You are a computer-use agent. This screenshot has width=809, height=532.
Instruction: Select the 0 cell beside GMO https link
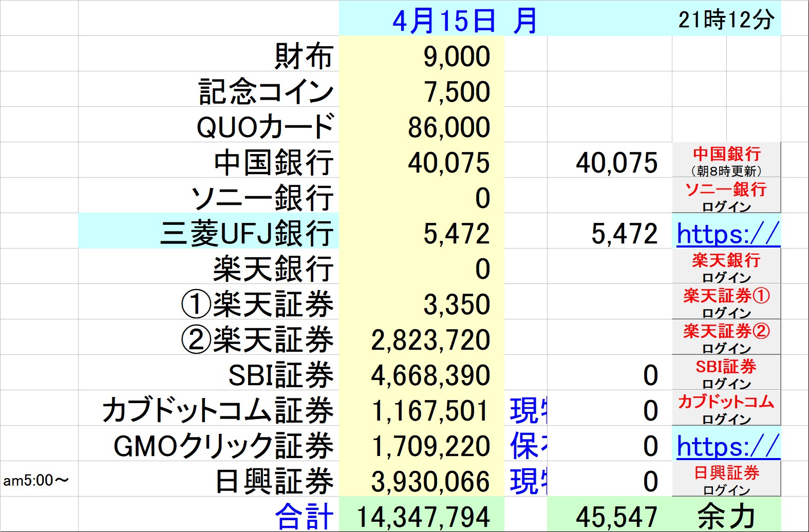click(610, 444)
